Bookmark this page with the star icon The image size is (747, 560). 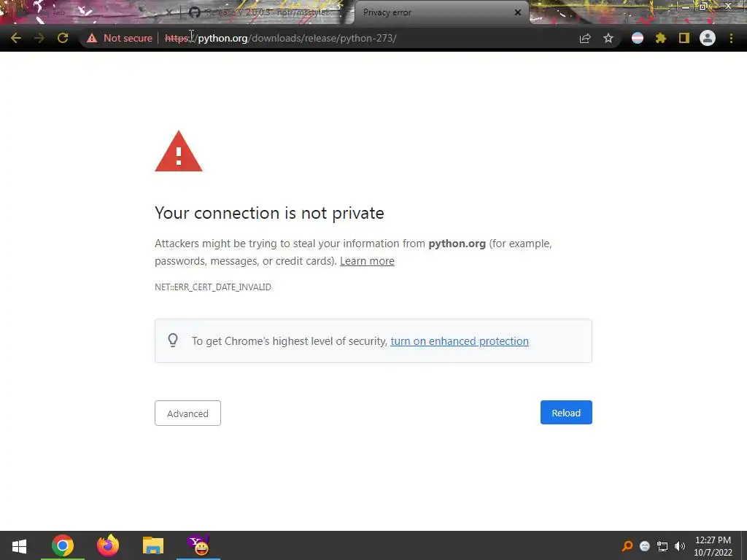608,38
